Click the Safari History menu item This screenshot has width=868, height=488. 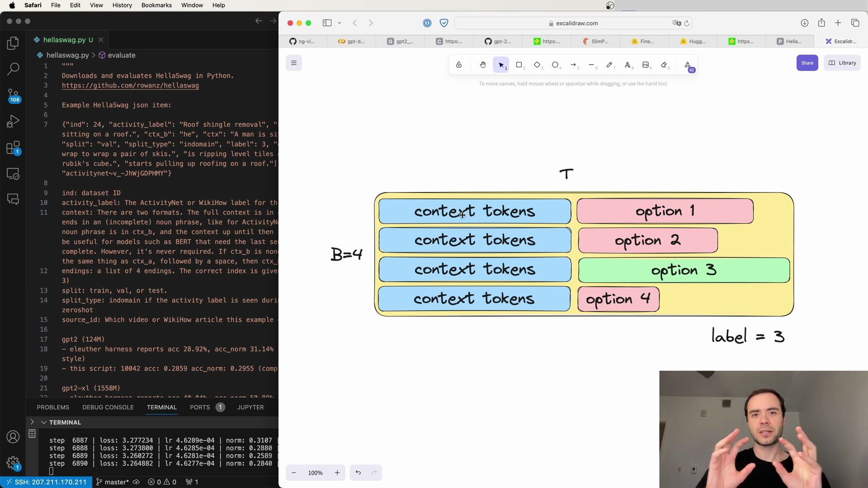pyautogui.click(x=122, y=5)
